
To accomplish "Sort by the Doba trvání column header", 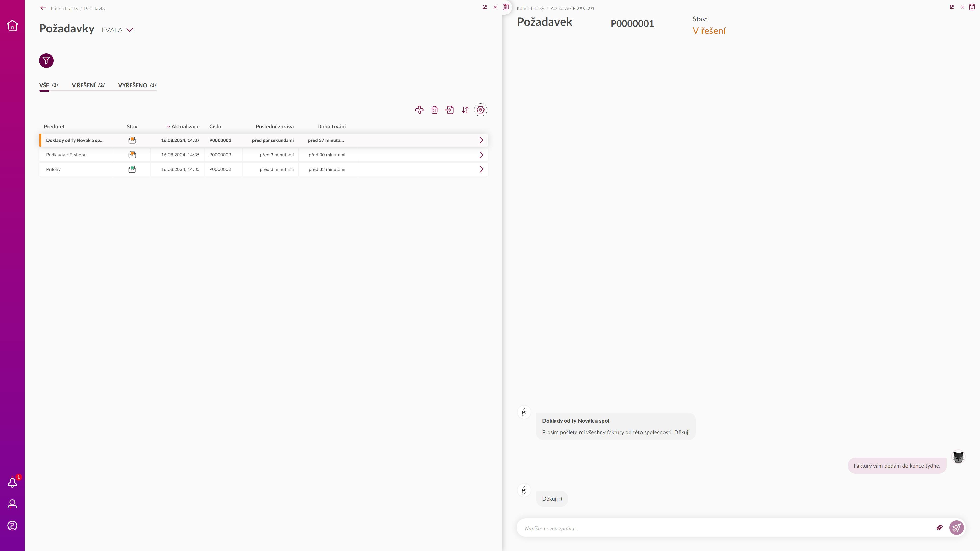I will [331, 126].
